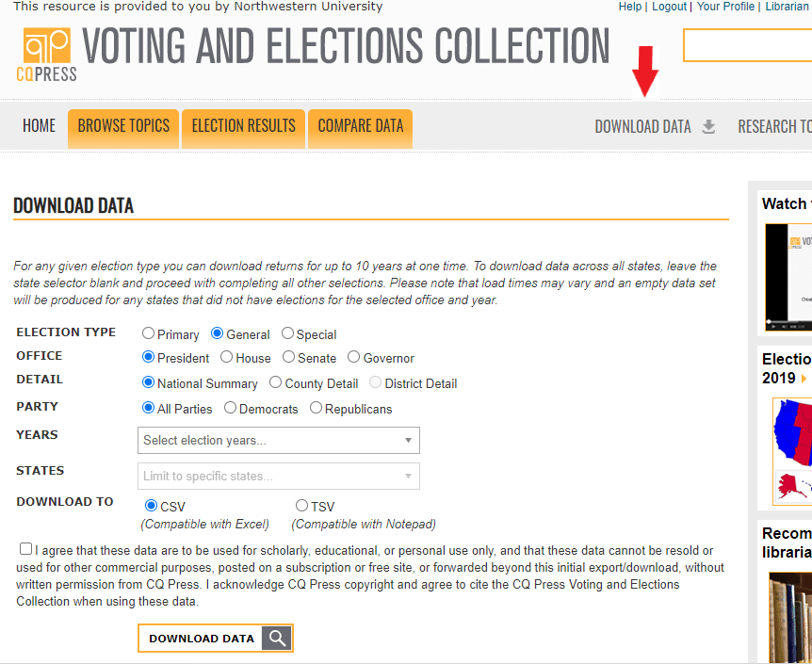Click the magnifier icon on Download Data button
This screenshot has height=664, width=812.
277,639
